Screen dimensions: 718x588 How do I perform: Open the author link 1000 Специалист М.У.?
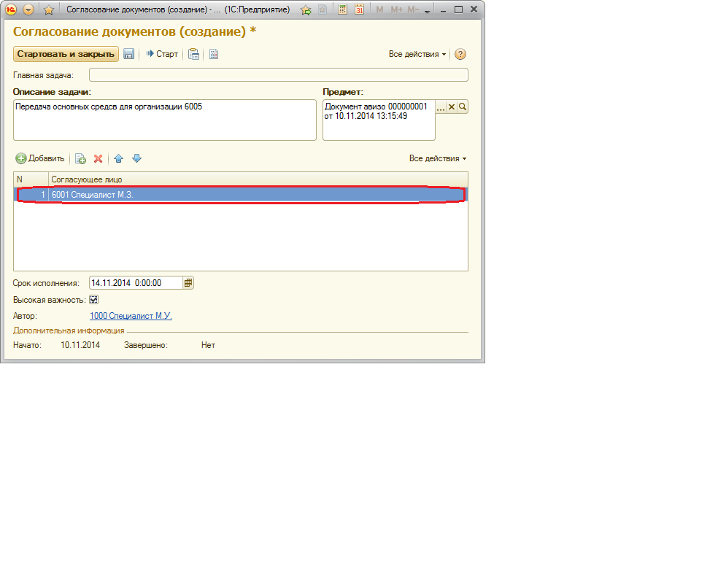click(x=131, y=316)
